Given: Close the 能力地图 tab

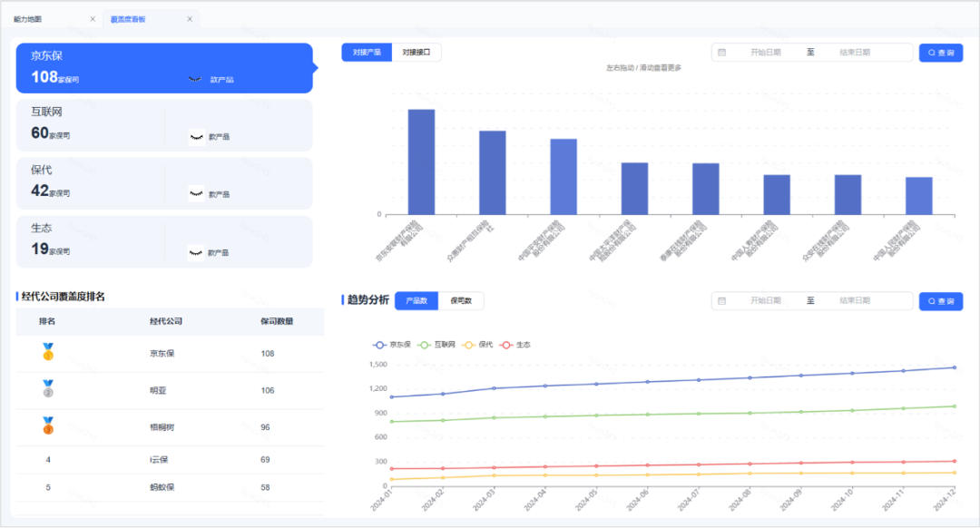Looking at the screenshot, I should pyautogui.click(x=93, y=19).
